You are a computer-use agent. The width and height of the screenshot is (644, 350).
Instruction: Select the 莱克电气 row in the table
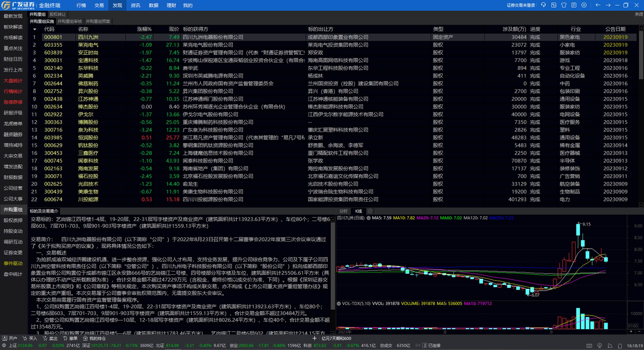(332, 45)
